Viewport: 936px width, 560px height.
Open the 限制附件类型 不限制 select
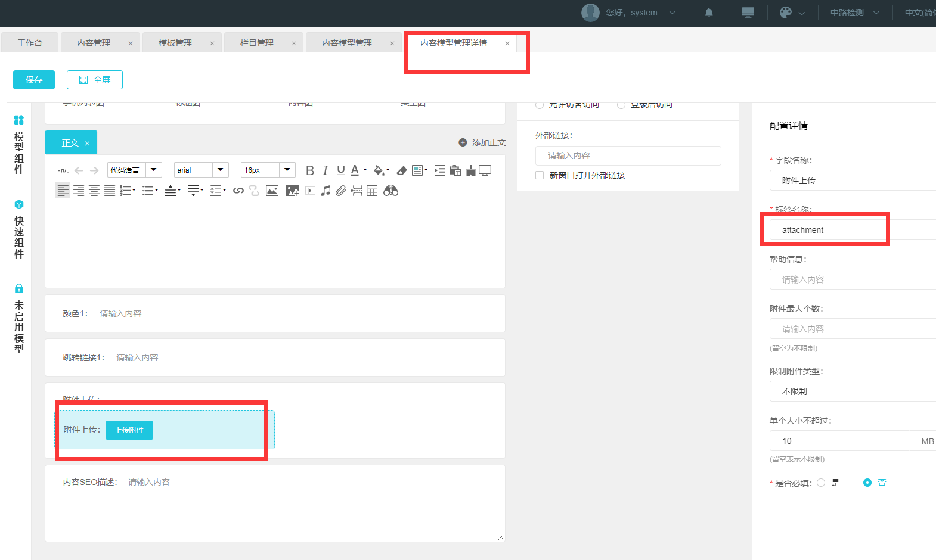point(853,391)
